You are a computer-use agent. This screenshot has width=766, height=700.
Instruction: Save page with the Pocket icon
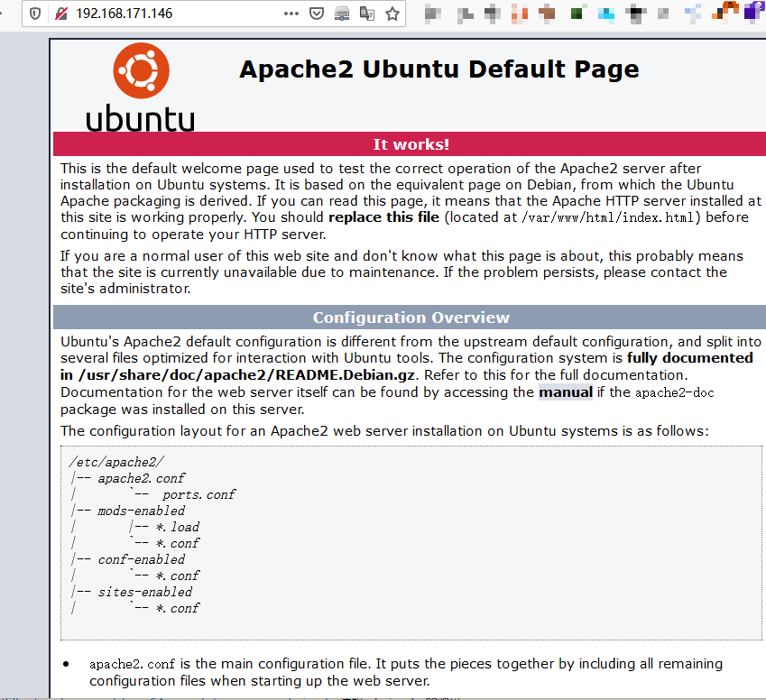pos(317,14)
